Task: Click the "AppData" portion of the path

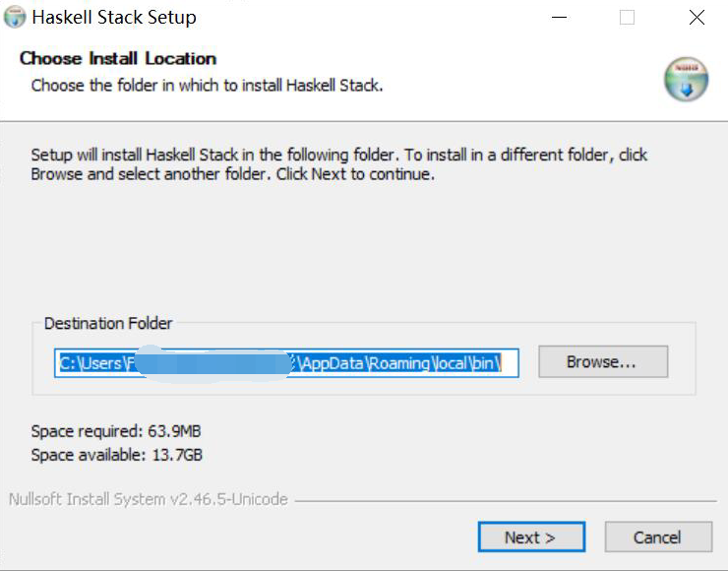Action: 333,363
